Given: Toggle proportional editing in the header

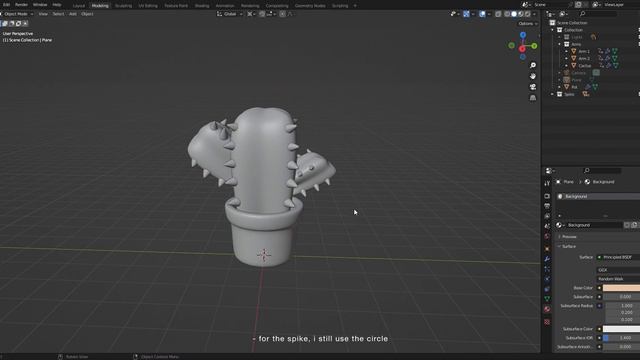Looking at the screenshot, I should pyautogui.click(x=282, y=14).
